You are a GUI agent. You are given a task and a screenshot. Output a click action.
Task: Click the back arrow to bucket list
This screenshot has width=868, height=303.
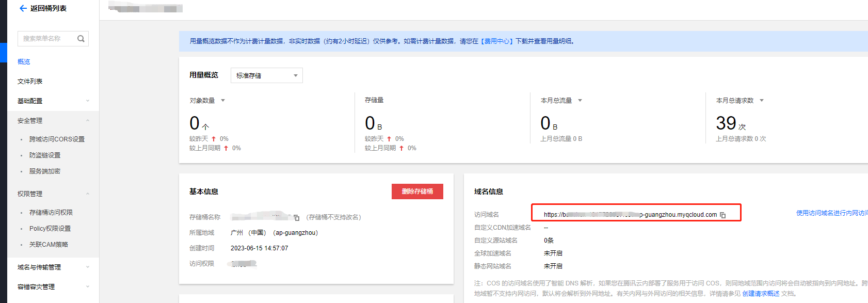pyautogui.click(x=23, y=8)
